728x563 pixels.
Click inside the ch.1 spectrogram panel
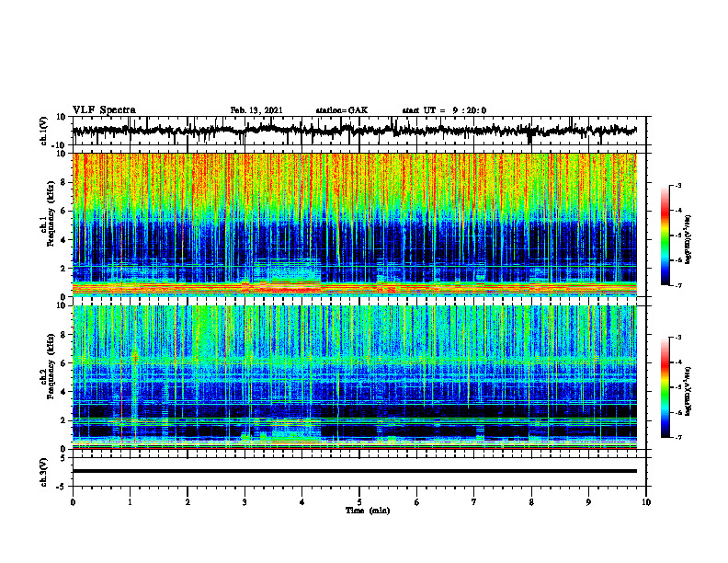coord(354,224)
